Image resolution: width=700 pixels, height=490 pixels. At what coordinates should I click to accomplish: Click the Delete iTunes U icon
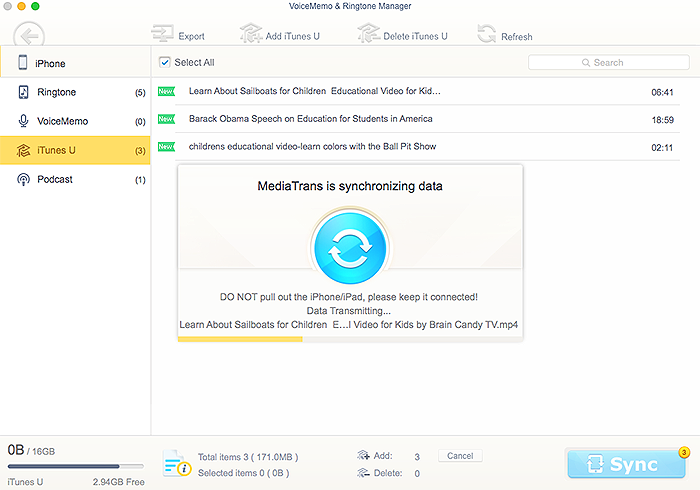pyautogui.click(x=369, y=33)
